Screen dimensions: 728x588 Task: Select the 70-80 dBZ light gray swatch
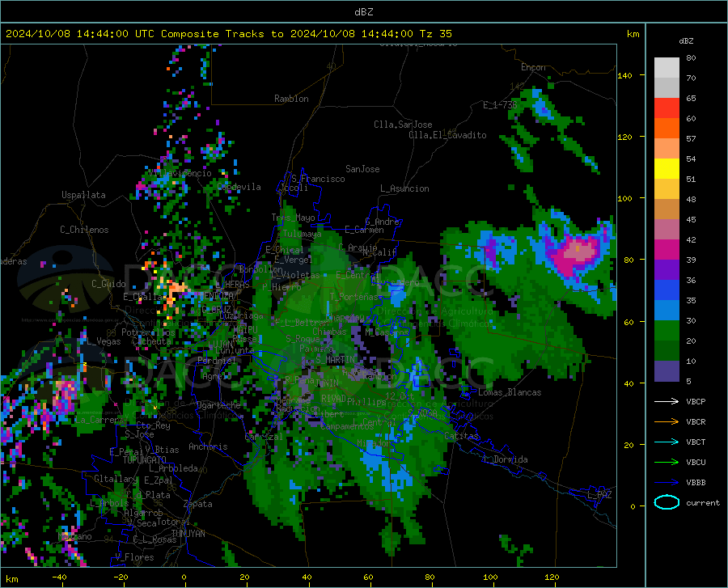click(x=667, y=68)
